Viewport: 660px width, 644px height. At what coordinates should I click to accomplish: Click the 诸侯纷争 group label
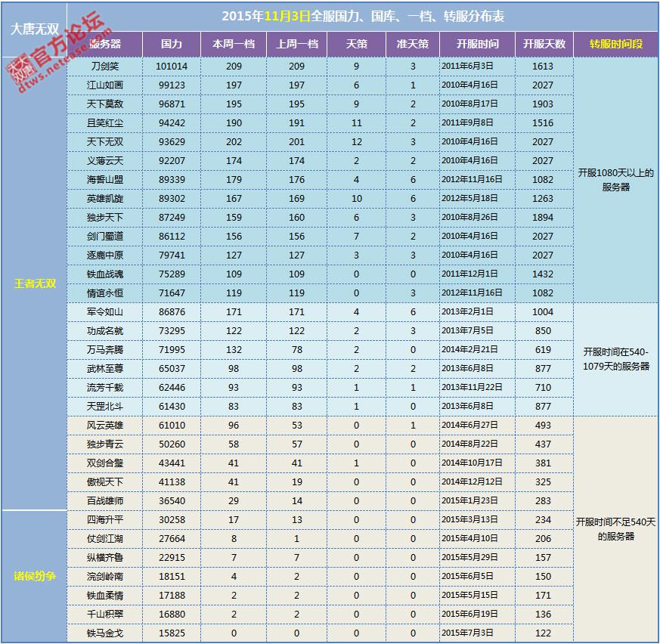click(35, 576)
